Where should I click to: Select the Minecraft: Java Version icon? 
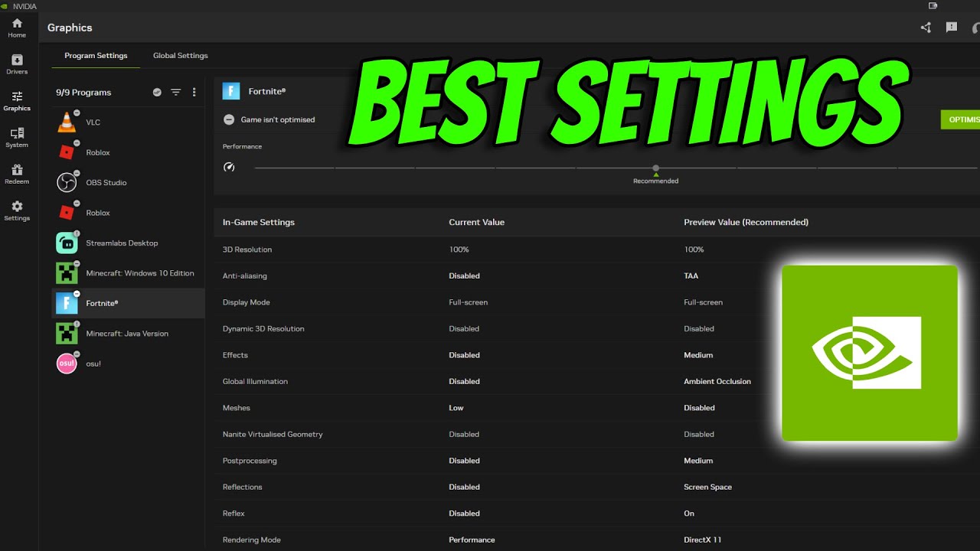point(67,333)
